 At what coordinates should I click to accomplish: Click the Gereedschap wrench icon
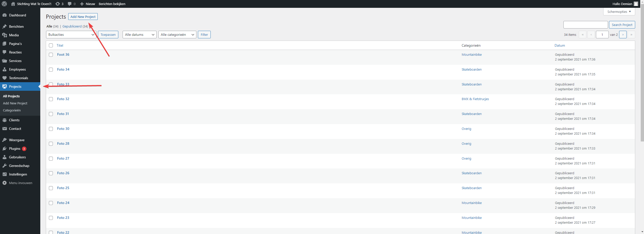click(5, 166)
